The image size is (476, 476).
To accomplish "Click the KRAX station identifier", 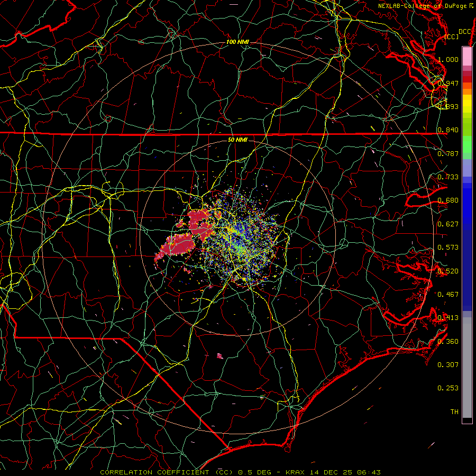I will click(x=295, y=472).
